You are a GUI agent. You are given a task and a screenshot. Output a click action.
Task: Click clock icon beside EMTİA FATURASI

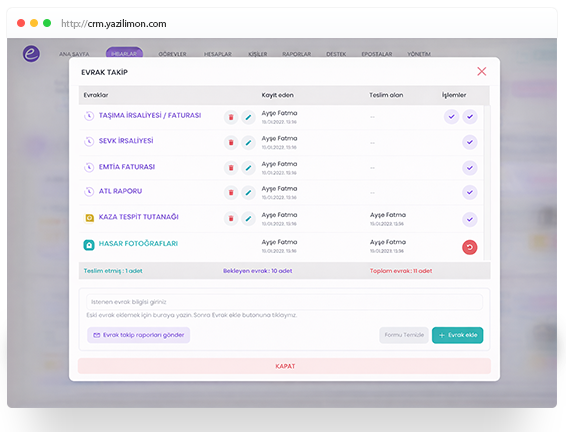89,167
